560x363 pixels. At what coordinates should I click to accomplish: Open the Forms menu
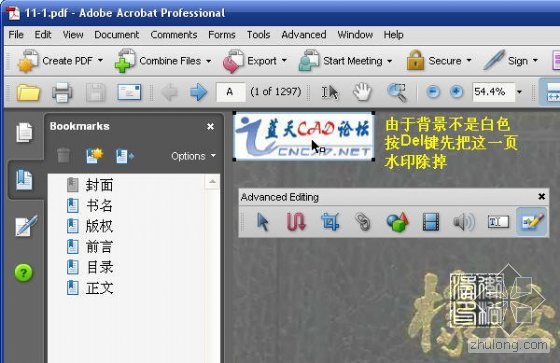[222, 35]
